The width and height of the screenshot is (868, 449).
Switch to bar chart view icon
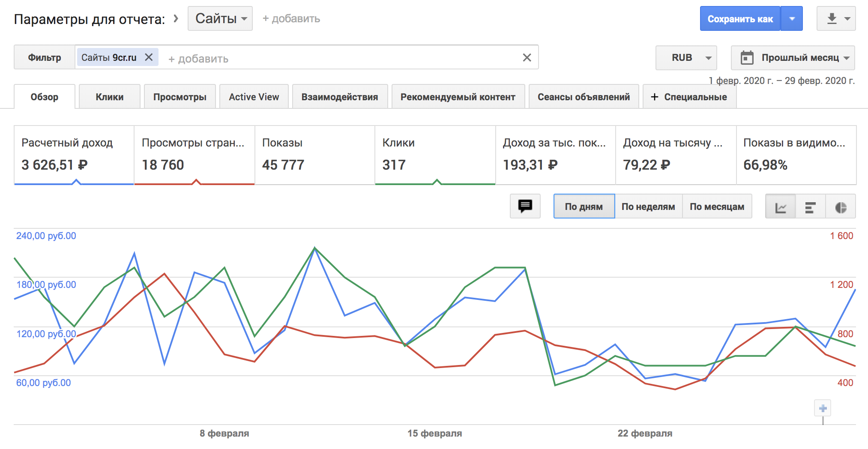(x=810, y=207)
